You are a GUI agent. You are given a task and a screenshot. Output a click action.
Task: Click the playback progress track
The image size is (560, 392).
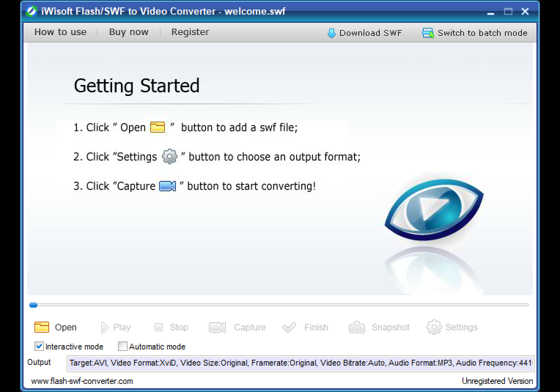pyautogui.click(x=279, y=305)
